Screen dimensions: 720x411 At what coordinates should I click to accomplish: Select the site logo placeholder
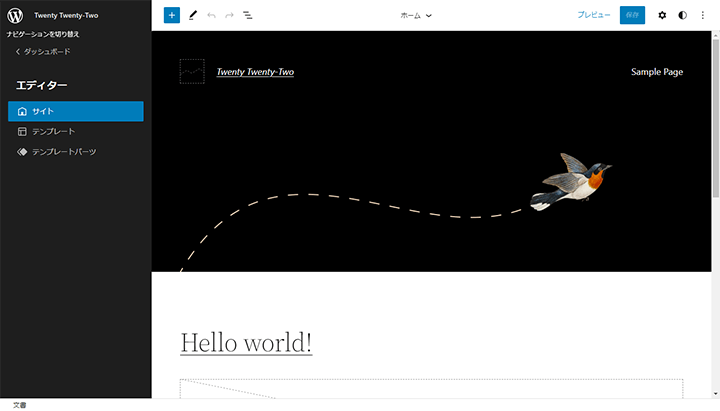[x=192, y=71]
